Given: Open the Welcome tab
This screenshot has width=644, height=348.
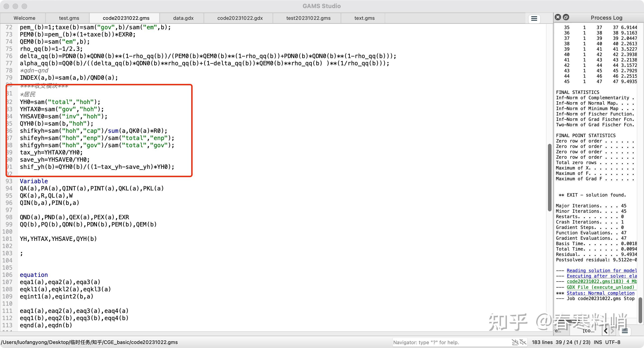Looking at the screenshot, I should point(24,18).
